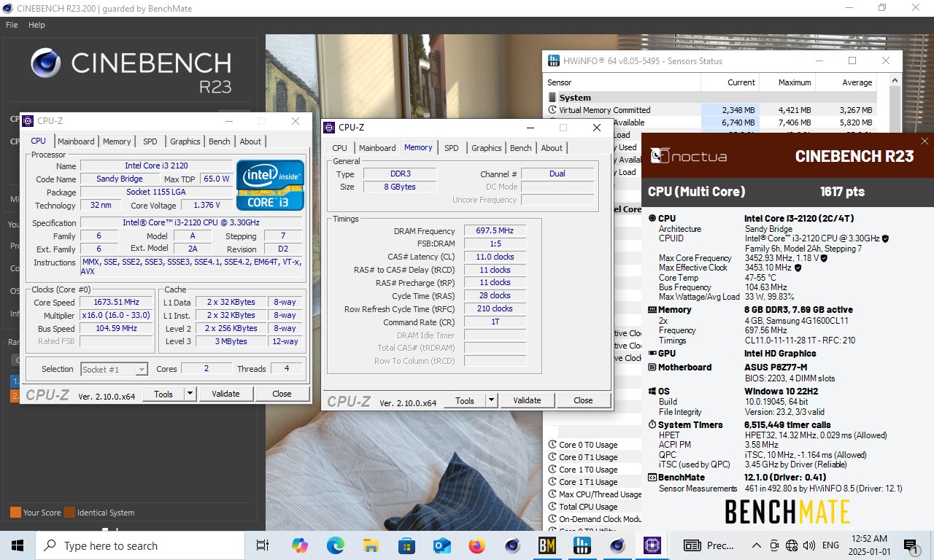Click the System Timers icon in BenchMate result
934x560 pixels.
(652, 425)
